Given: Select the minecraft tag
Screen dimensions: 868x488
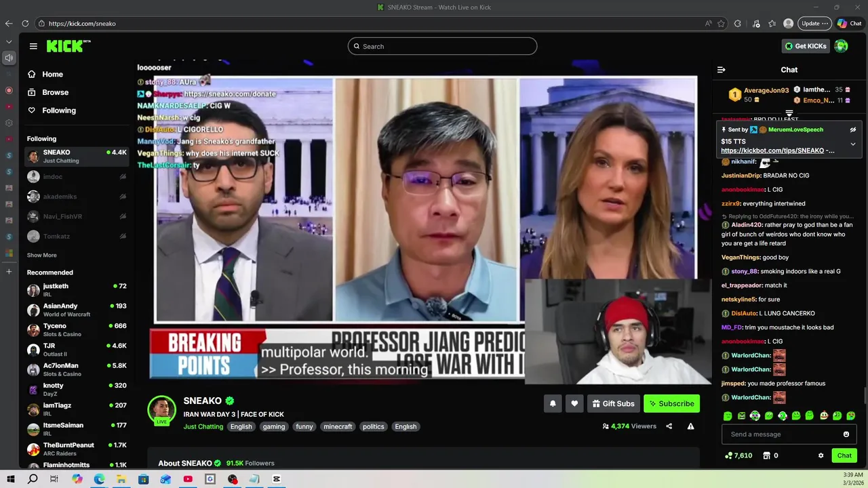Looking at the screenshot, I should tap(338, 426).
